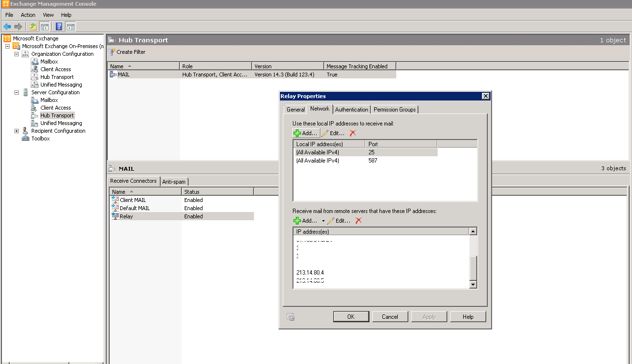Close the Relay Properties dialog

click(485, 96)
